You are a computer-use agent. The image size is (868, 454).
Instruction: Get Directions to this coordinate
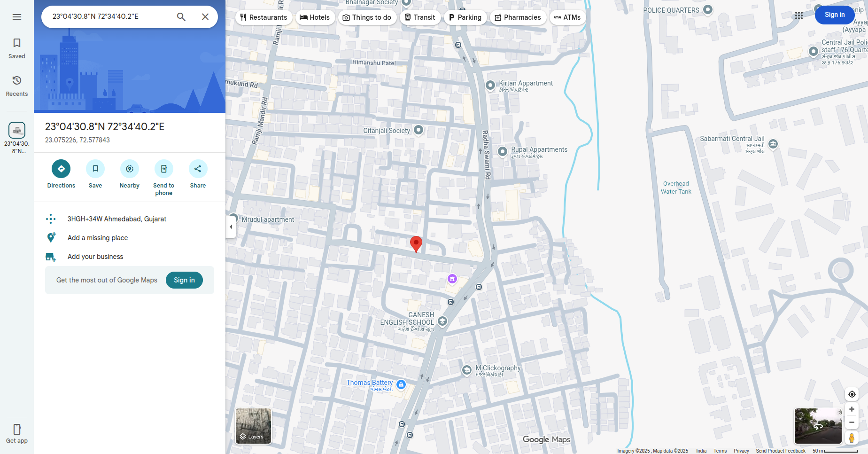61,174
